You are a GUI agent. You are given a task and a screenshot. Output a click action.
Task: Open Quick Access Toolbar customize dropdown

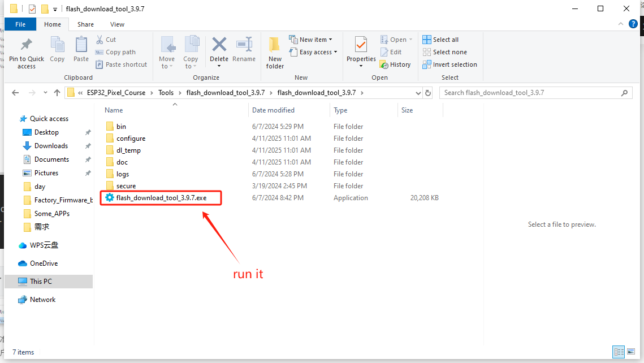pyautogui.click(x=55, y=9)
